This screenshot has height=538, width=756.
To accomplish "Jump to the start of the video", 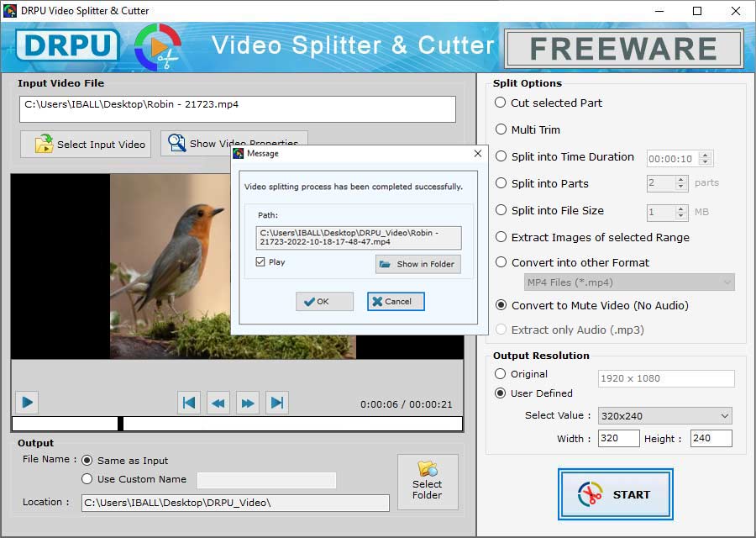I will (189, 403).
